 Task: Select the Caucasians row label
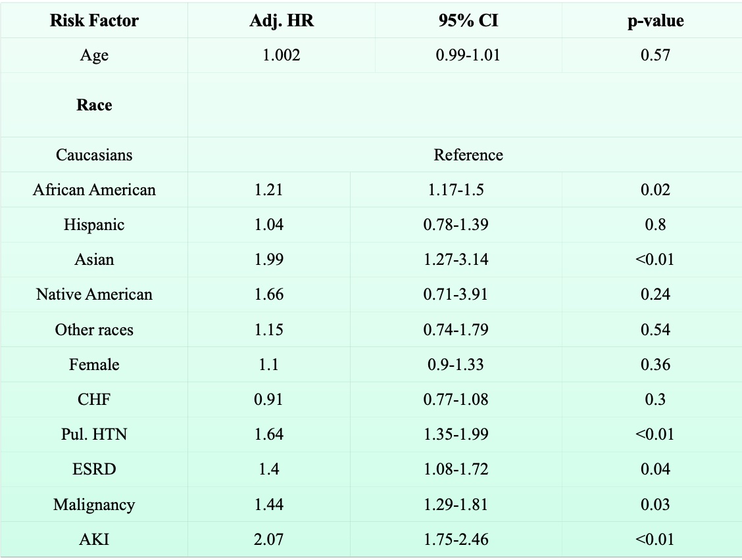coord(94,155)
